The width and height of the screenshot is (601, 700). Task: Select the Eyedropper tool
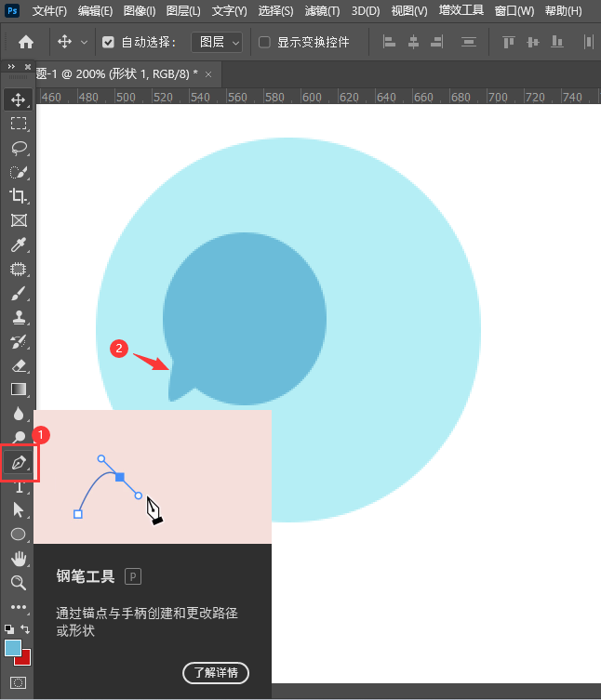pos(18,244)
